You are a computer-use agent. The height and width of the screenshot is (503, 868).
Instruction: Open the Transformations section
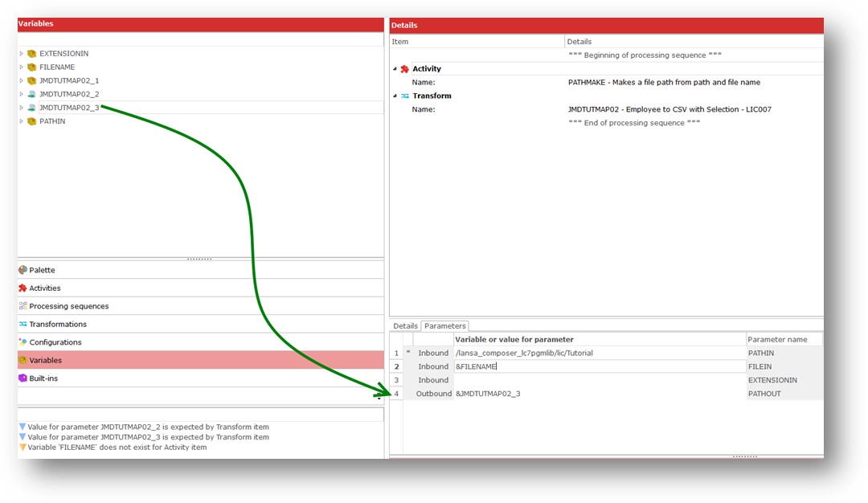coord(200,325)
